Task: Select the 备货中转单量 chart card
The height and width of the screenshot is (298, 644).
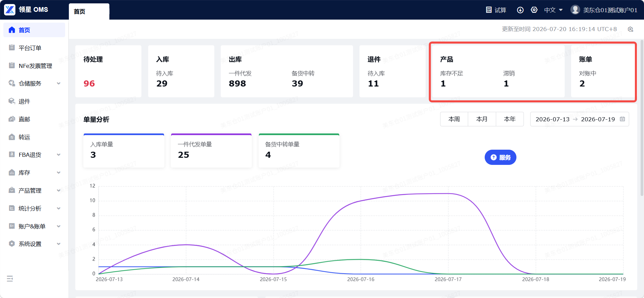Action: click(299, 150)
